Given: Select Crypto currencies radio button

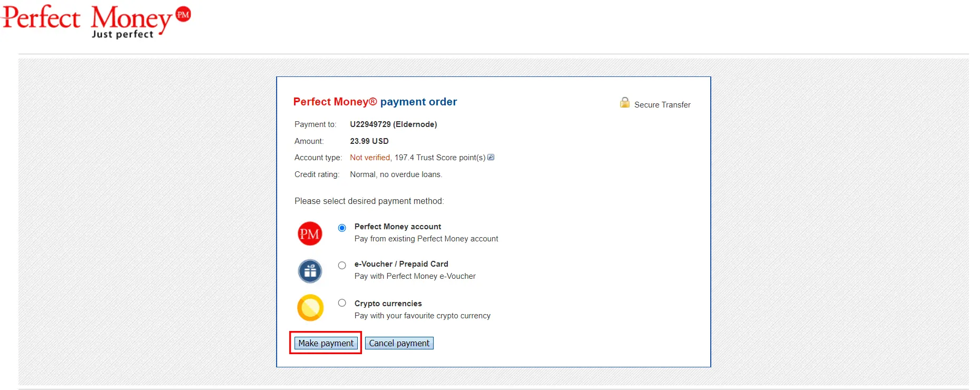Looking at the screenshot, I should coord(342,303).
